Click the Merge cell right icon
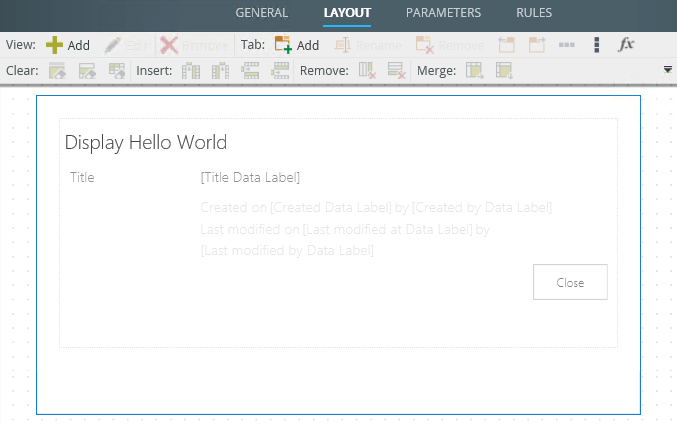Image resolution: width=677 pixels, height=426 pixels. pos(474,70)
